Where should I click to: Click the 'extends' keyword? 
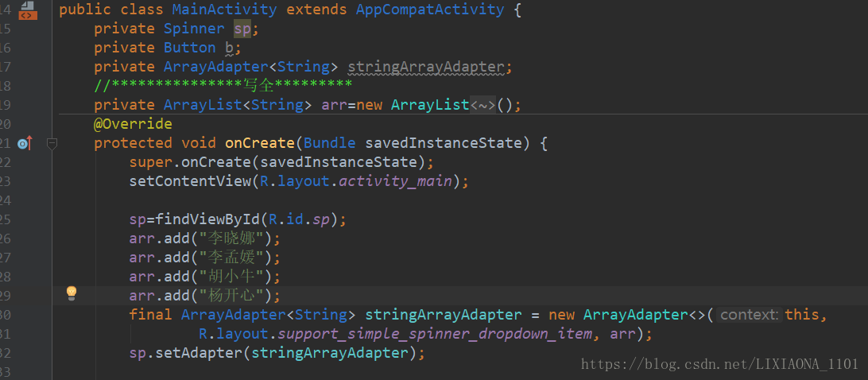316,10
